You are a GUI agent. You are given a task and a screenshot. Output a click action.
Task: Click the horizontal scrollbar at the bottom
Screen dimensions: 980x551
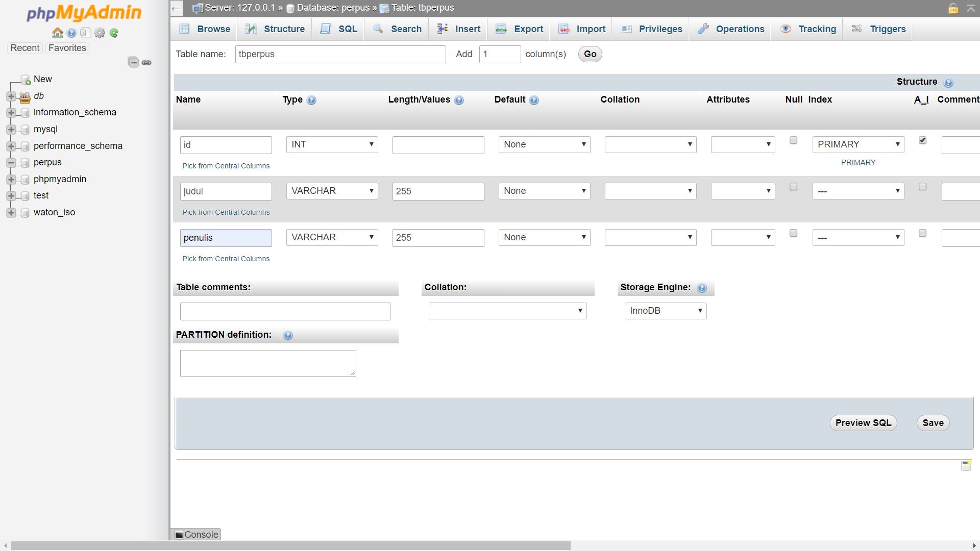point(290,546)
